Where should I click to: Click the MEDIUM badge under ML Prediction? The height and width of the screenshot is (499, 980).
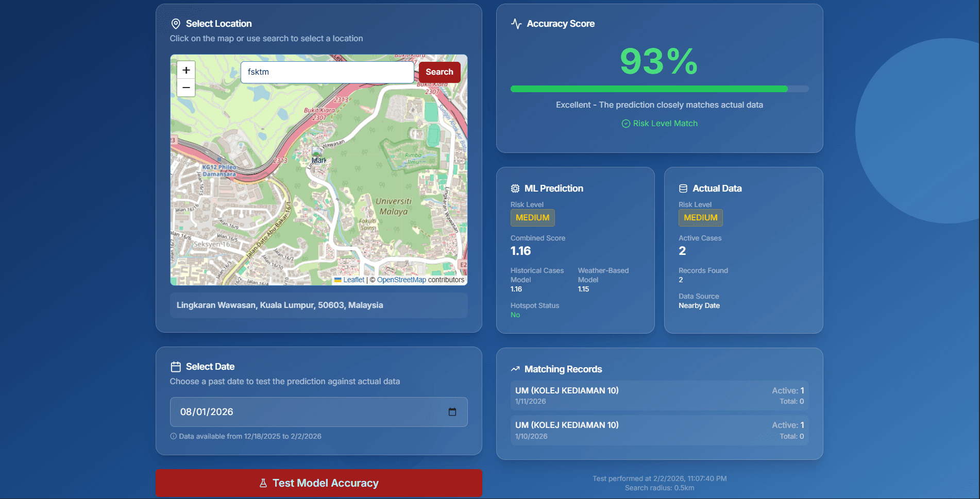tap(532, 217)
